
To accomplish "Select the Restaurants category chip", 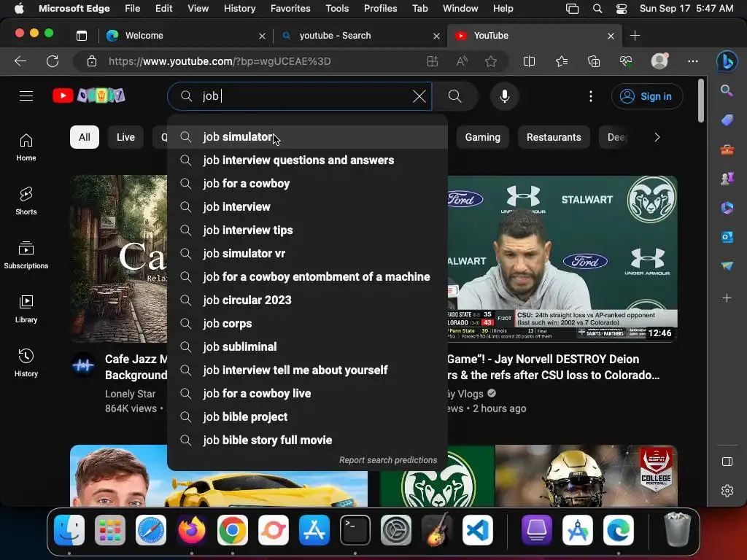I will pyautogui.click(x=554, y=137).
